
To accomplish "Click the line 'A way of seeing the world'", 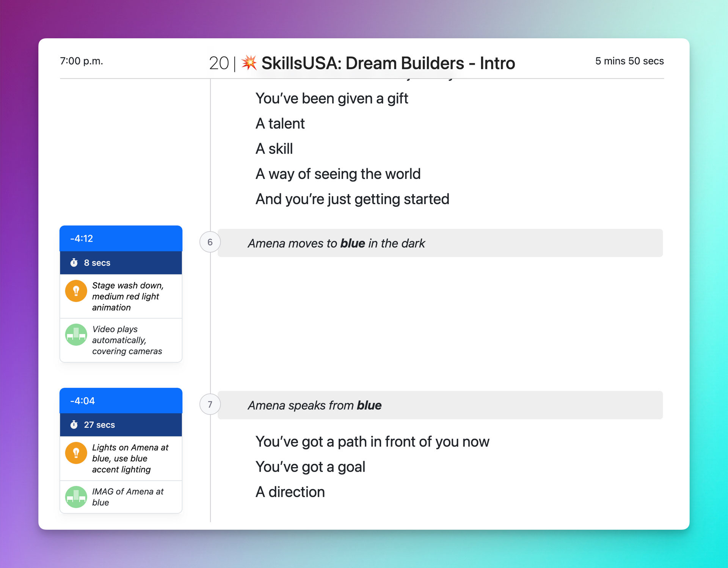I will click(338, 174).
